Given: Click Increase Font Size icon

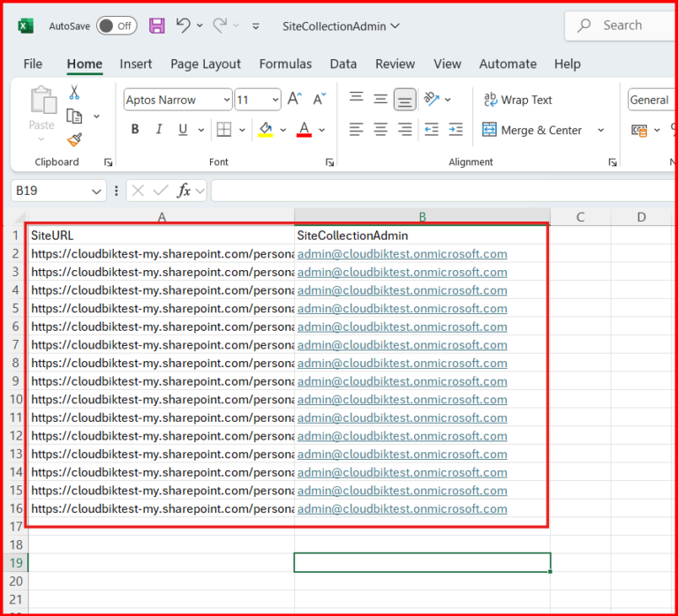Looking at the screenshot, I should tap(295, 99).
